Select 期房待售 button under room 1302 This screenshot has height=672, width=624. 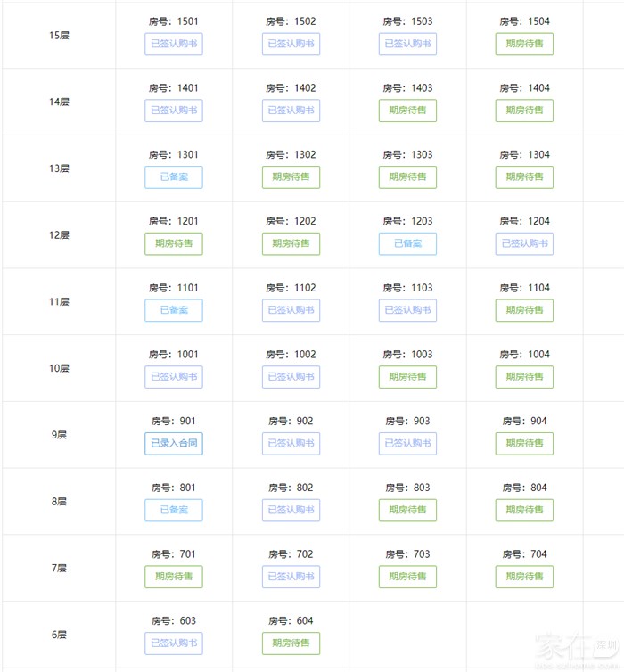click(x=291, y=176)
